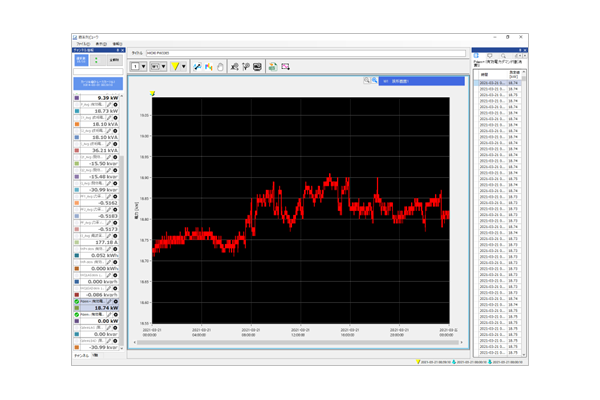Screen dimensions: 600x400
Task: Open settings gear for the P_Avg channel
Action: pyautogui.click(x=115, y=104)
